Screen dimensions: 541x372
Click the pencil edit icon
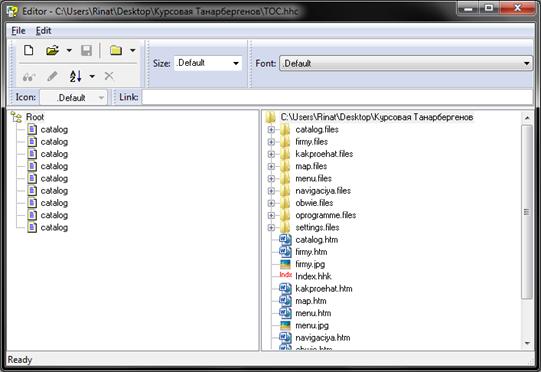click(52, 76)
